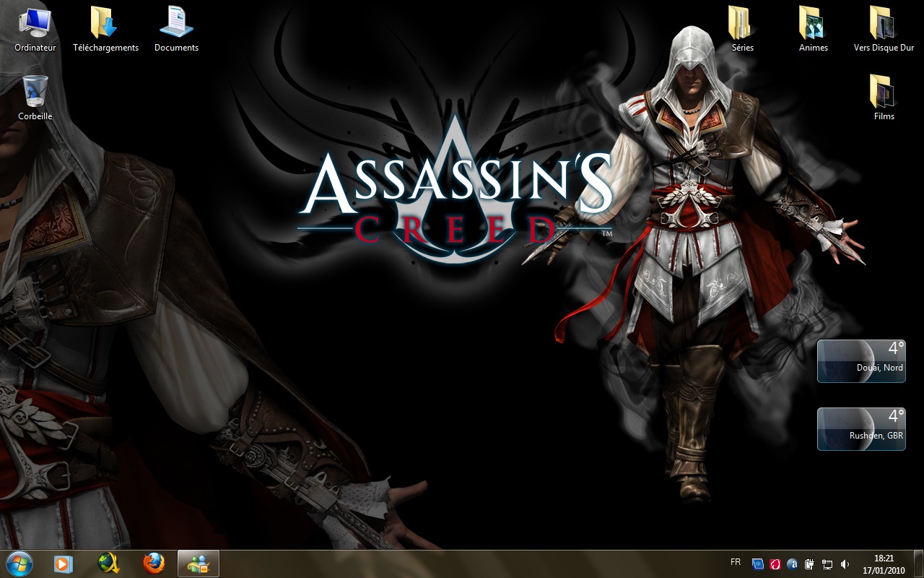The width and height of the screenshot is (924, 578).
Task: Click the Show Desktop taskbar strip
Action: click(918, 564)
